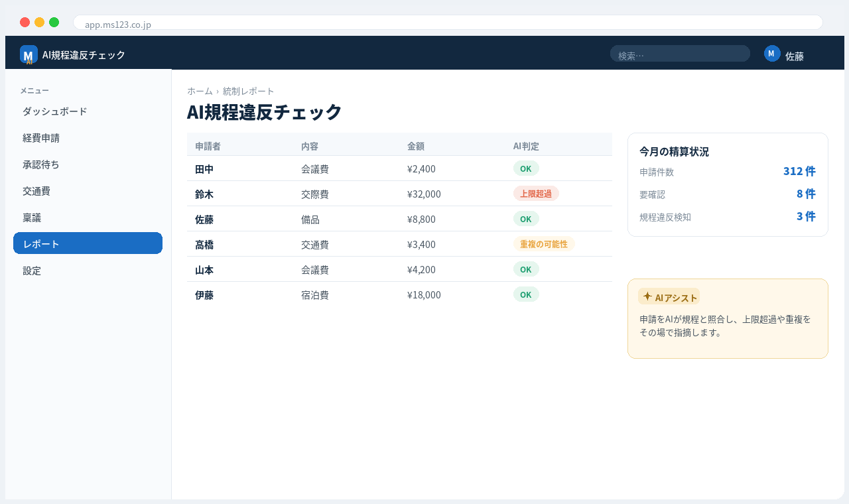849x504 pixels.
Task: Click the ¥3,400 amount cell
Action: 421,245
